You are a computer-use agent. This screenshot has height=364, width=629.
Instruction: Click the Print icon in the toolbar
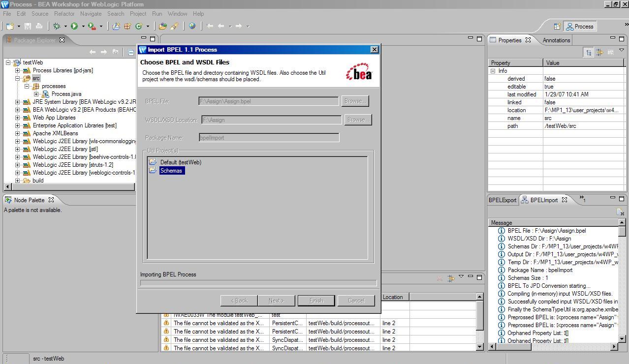(39, 26)
